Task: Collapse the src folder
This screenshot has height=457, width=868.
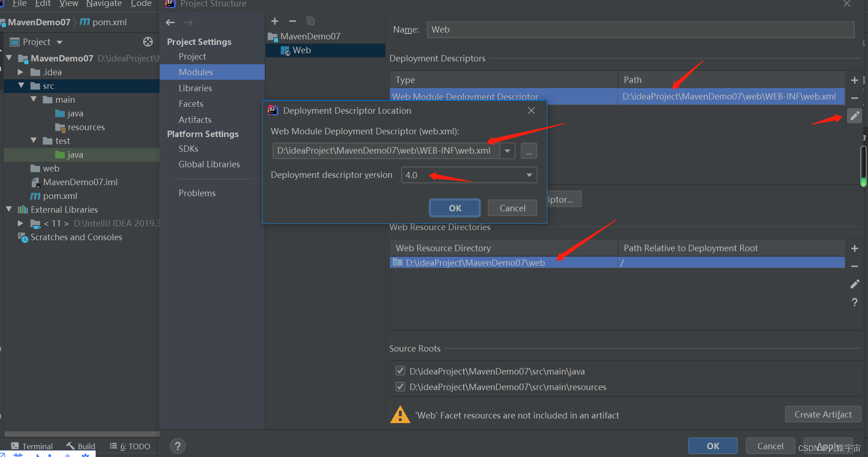Action: (21, 86)
